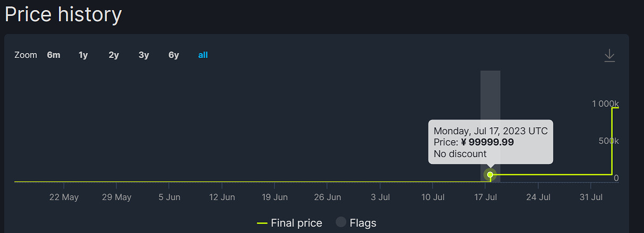The image size is (644, 233).
Task: Click the highlighted data point marker
Action: click(x=490, y=175)
